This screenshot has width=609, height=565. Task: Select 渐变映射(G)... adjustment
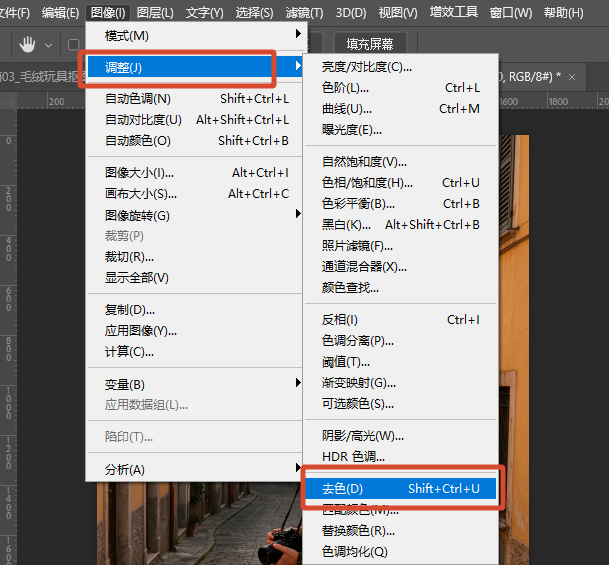point(400,383)
